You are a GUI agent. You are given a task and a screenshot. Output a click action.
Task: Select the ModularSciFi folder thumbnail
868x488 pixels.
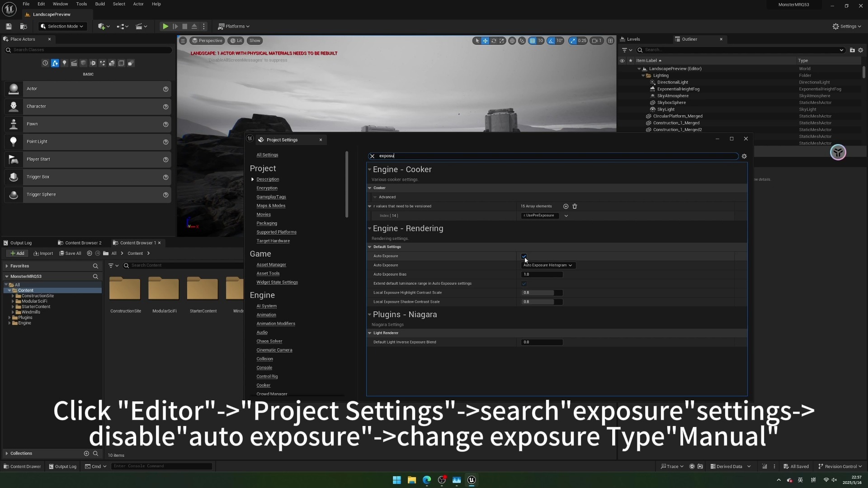(x=164, y=289)
